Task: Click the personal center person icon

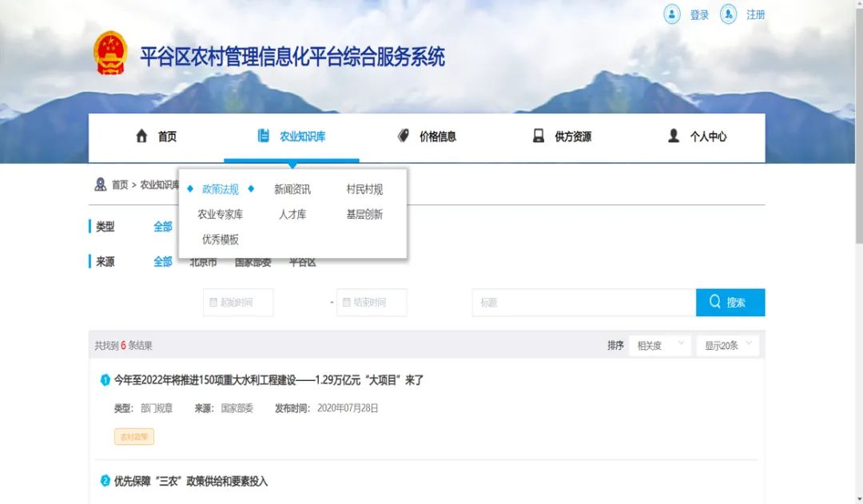Action: tap(674, 136)
